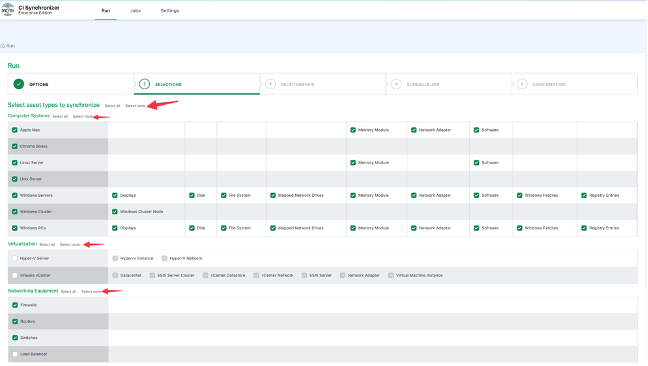Check the Hyper-V Server checkbox
The width and height of the screenshot is (648, 366).
point(15,258)
